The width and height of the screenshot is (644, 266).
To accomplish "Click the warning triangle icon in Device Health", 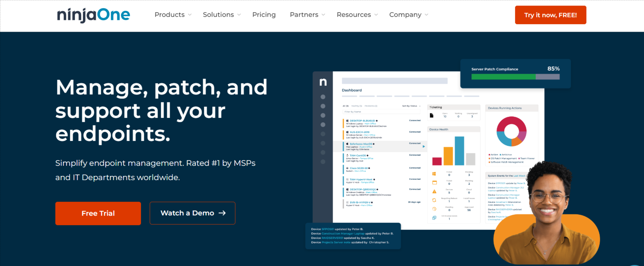I will click(434, 192).
